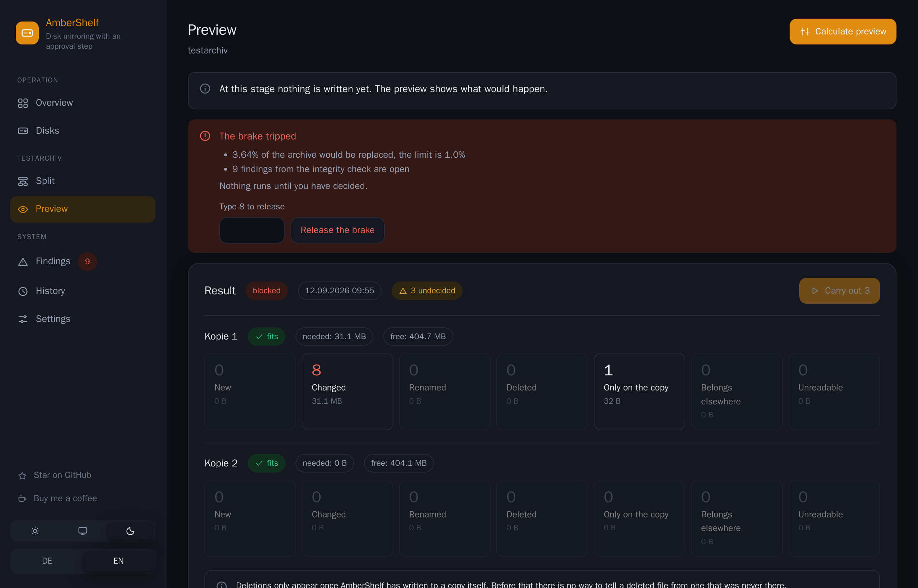The height and width of the screenshot is (588, 918).
Task: Select system theme with monitor icon
Action: 83,531
